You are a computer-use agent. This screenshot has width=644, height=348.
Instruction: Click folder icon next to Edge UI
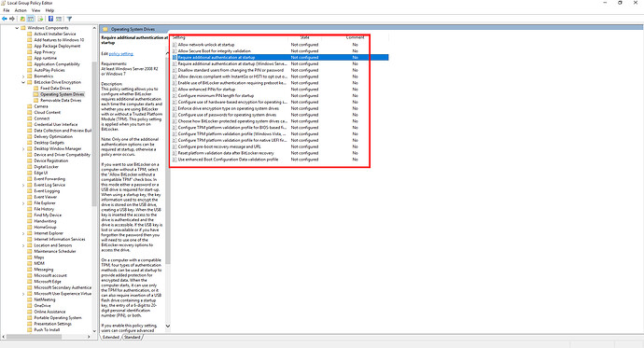point(29,173)
